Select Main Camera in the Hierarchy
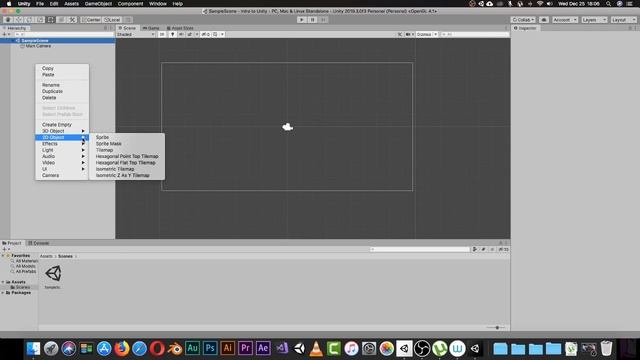The image size is (640, 360). [x=38, y=46]
